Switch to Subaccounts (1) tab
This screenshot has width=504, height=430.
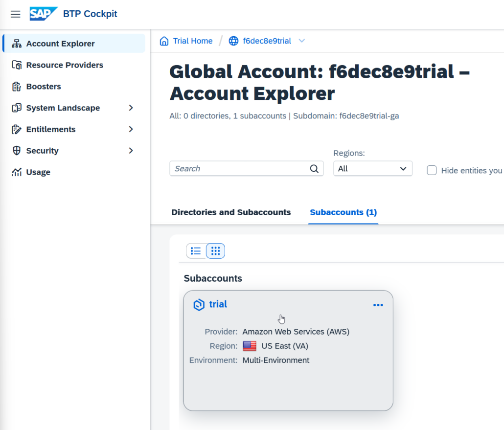click(x=344, y=212)
